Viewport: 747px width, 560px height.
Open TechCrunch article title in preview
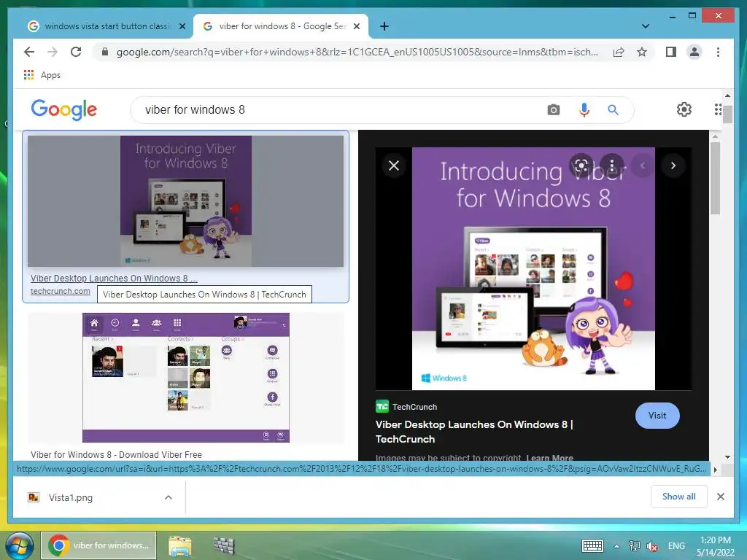[x=474, y=432]
